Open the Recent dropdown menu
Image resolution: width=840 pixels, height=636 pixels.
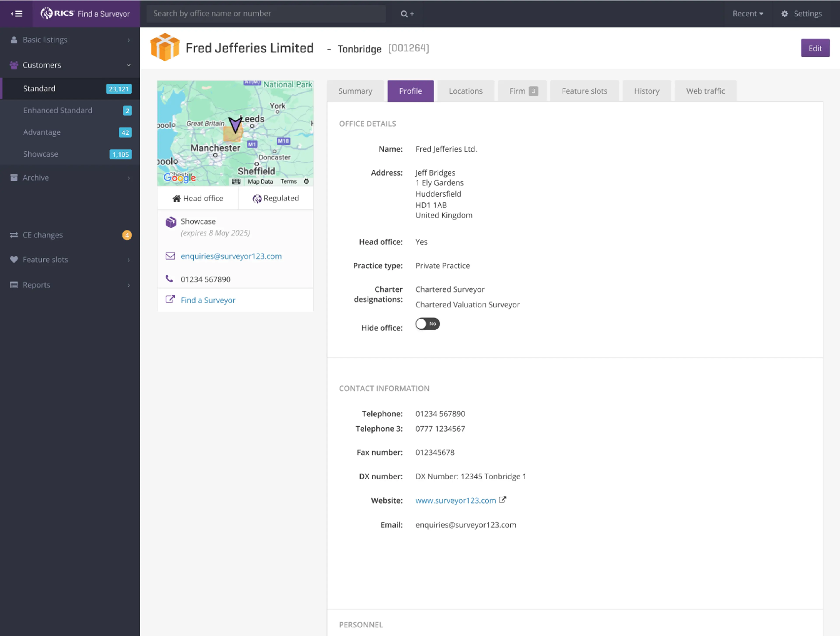[x=747, y=14]
